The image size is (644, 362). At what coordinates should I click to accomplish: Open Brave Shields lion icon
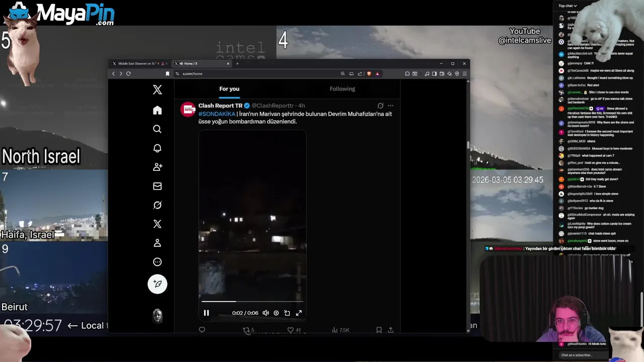click(369, 73)
